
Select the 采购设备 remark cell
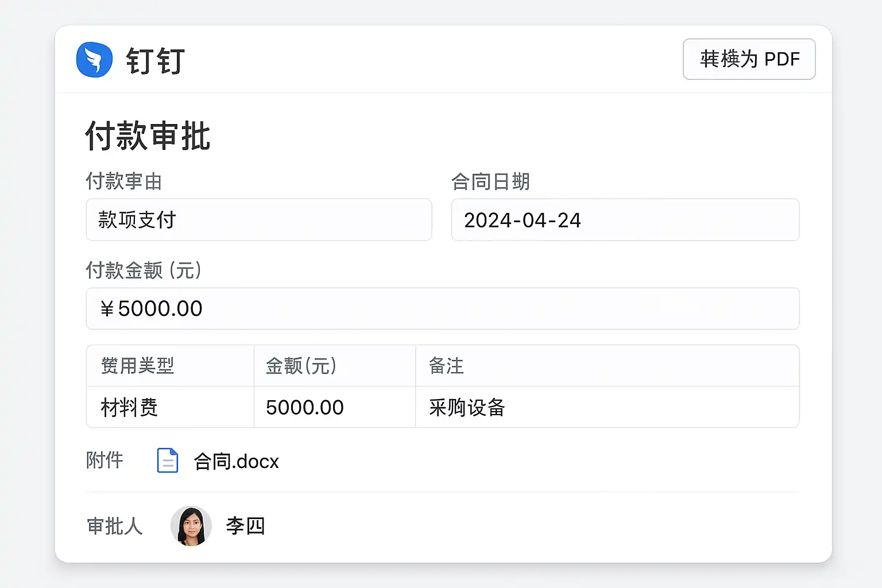[x=467, y=408]
